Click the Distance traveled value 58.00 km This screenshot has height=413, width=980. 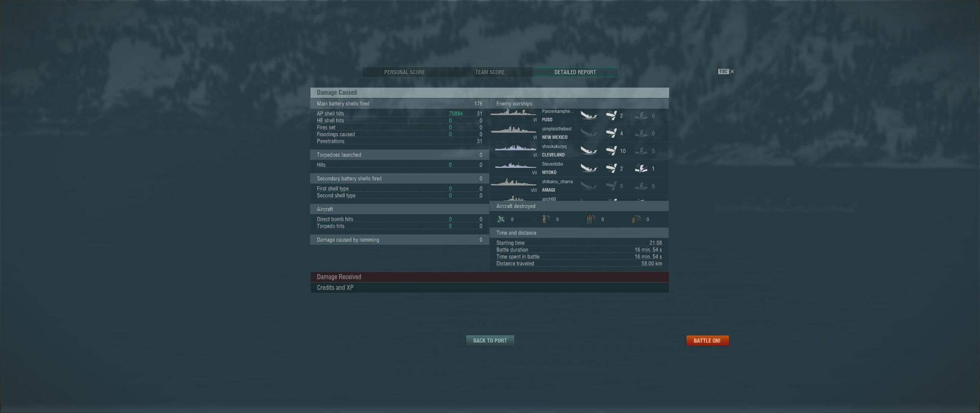pos(652,264)
